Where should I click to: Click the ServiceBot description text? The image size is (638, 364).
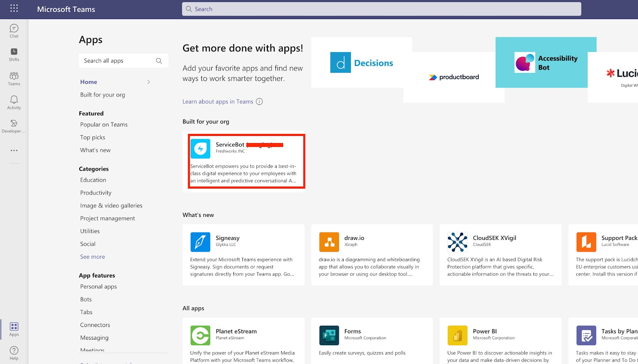click(243, 173)
